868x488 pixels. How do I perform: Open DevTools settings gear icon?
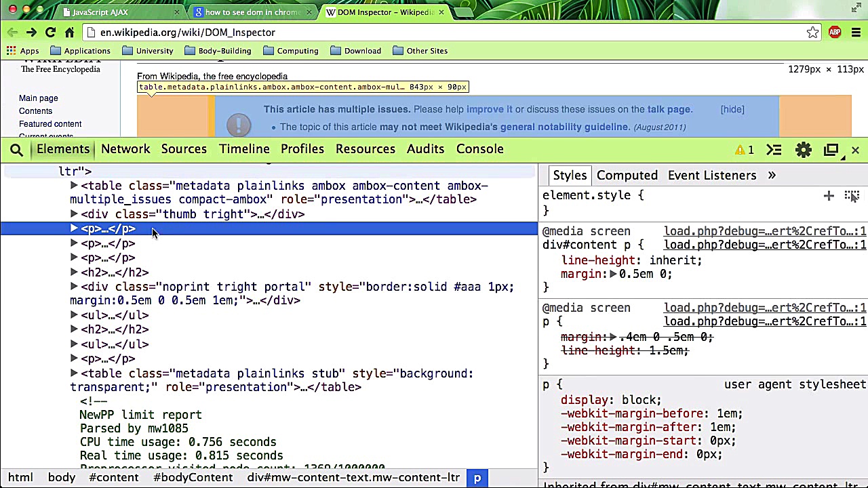click(x=803, y=150)
